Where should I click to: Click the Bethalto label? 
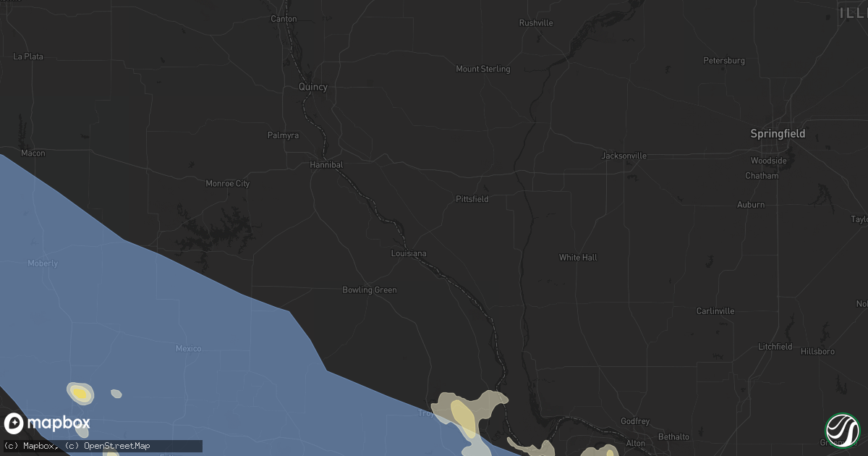673,438
